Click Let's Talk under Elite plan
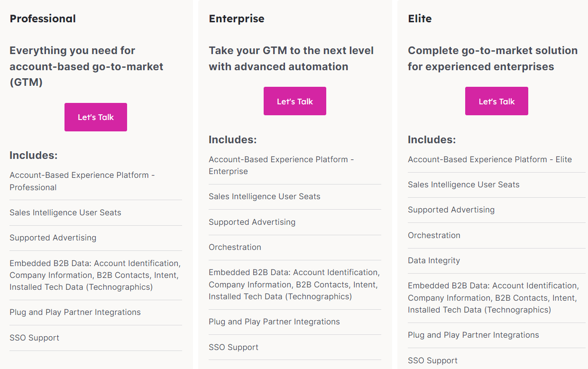This screenshot has width=588, height=369. pyautogui.click(x=496, y=101)
